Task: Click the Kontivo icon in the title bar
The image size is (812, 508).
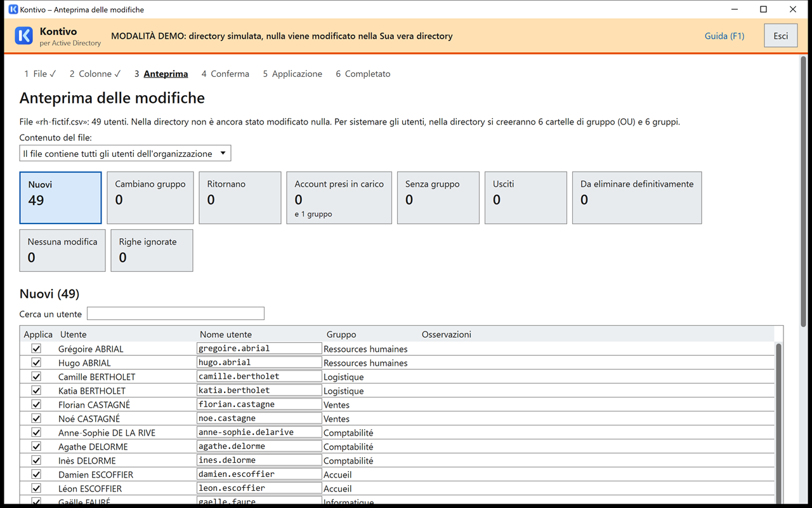Action: [13, 10]
